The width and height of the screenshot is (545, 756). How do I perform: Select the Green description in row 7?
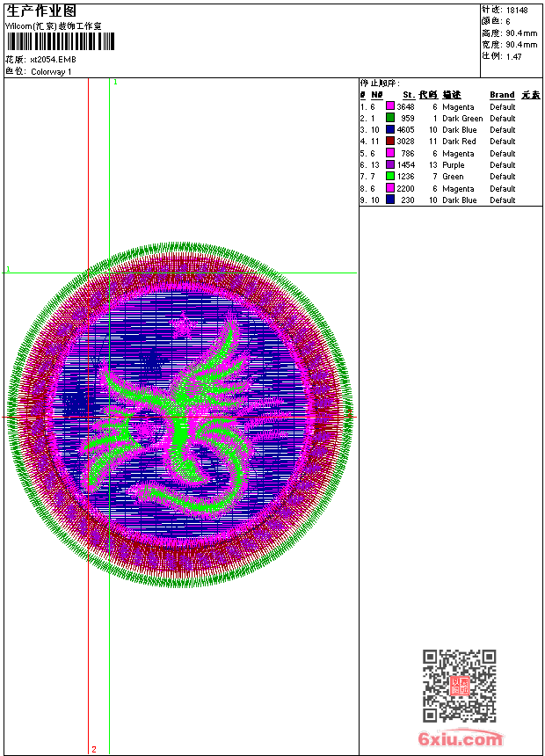[453, 177]
